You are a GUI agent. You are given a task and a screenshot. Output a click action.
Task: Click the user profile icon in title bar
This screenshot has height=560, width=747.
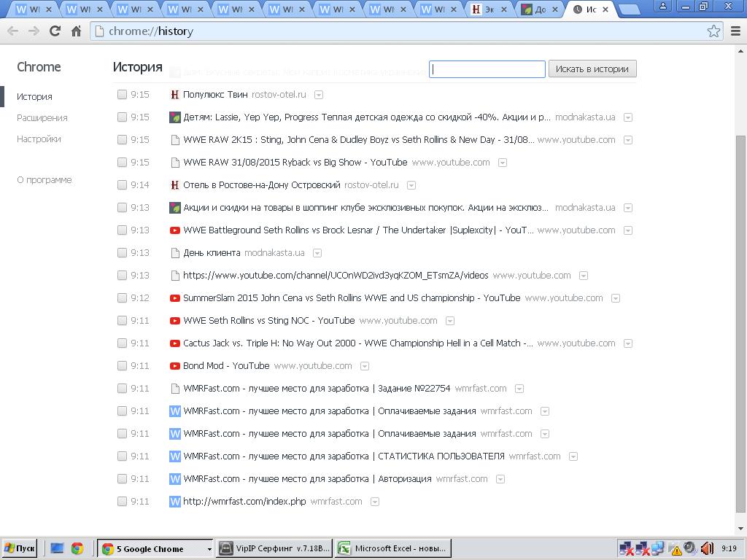coord(662,6)
